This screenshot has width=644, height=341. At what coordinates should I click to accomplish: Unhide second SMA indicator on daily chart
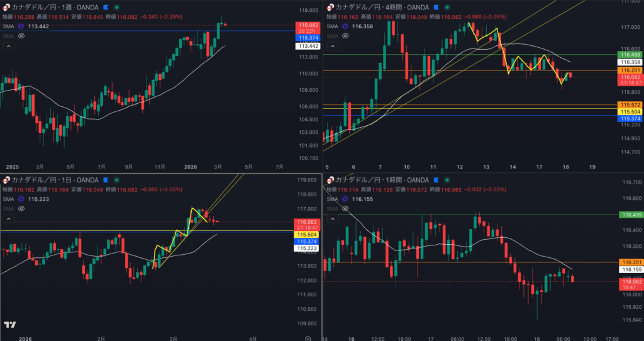point(21,209)
